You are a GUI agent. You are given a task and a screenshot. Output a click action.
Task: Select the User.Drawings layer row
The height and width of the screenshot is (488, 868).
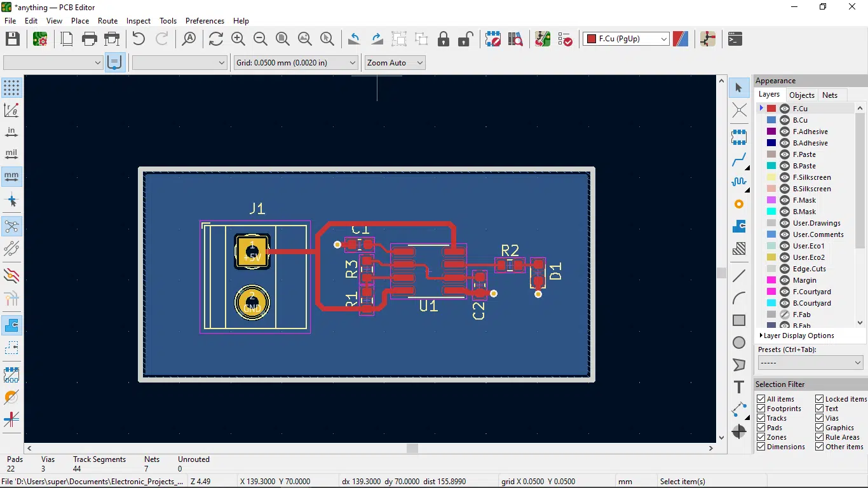(806, 223)
